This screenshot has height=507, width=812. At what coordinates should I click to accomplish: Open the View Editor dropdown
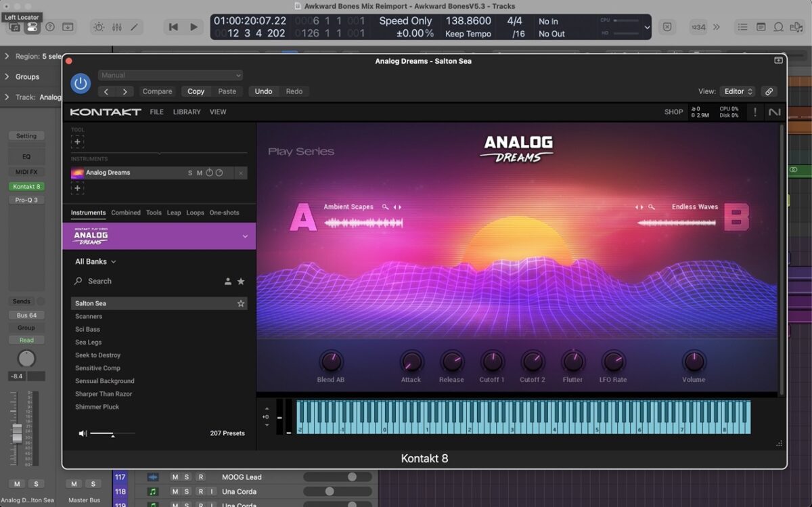[738, 91]
